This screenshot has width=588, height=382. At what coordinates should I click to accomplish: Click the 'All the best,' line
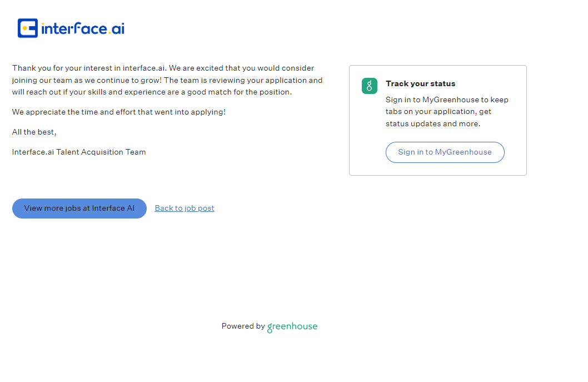[34, 132]
